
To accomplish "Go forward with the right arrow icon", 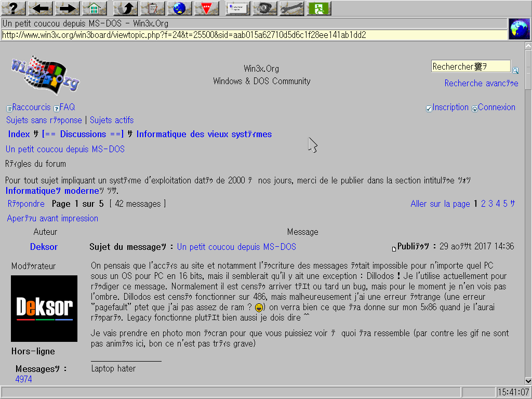I will tap(68, 8).
